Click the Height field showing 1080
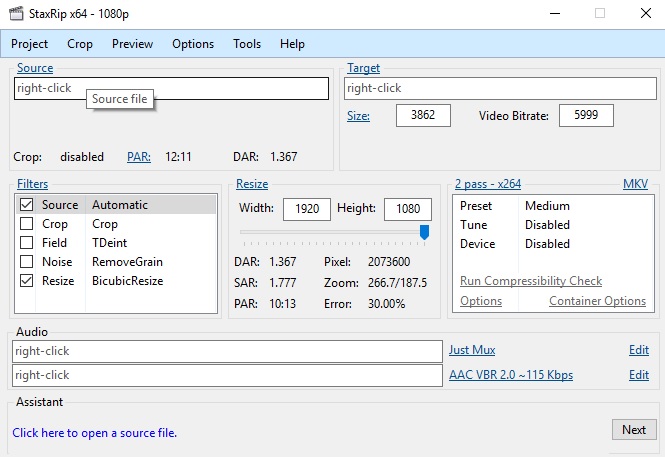The image size is (665, 457). point(408,209)
